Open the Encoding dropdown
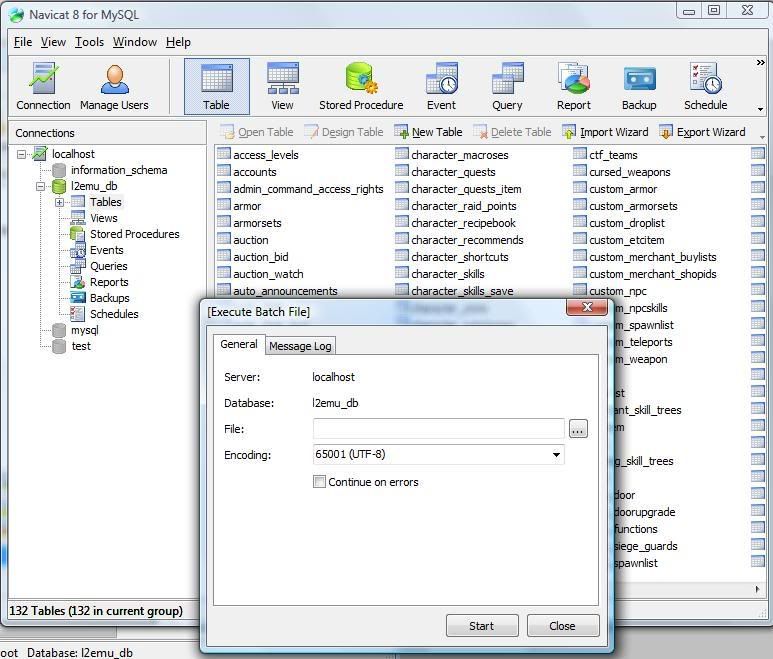 [556, 454]
